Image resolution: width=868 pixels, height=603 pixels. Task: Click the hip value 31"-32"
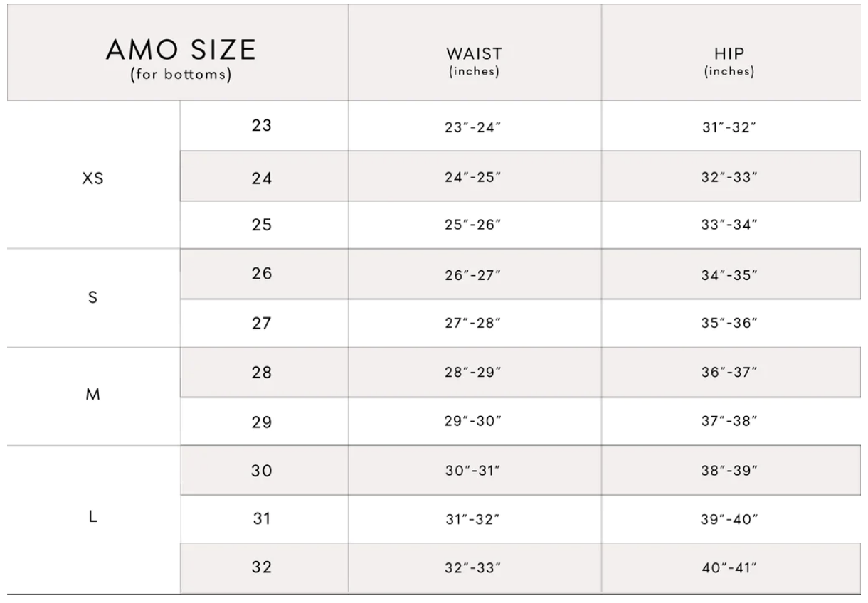(729, 127)
